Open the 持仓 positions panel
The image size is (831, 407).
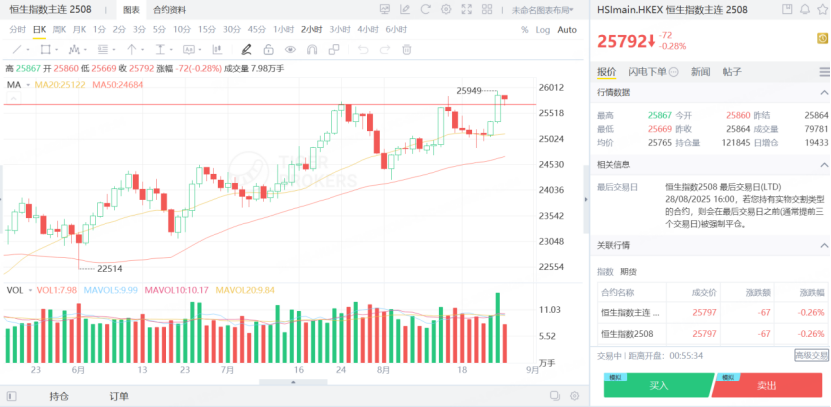click(59, 396)
